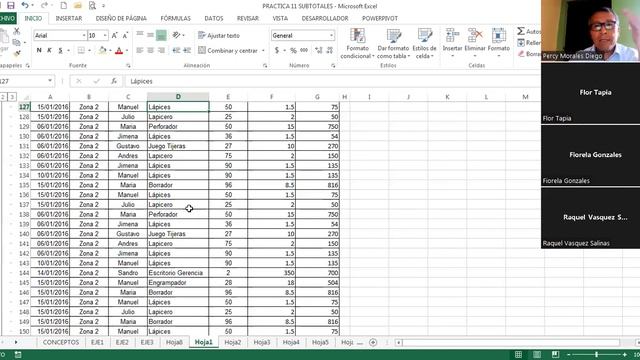640x360 pixels.
Task: Switch to the VISTA ribbon tab
Action: coord(280,18)
